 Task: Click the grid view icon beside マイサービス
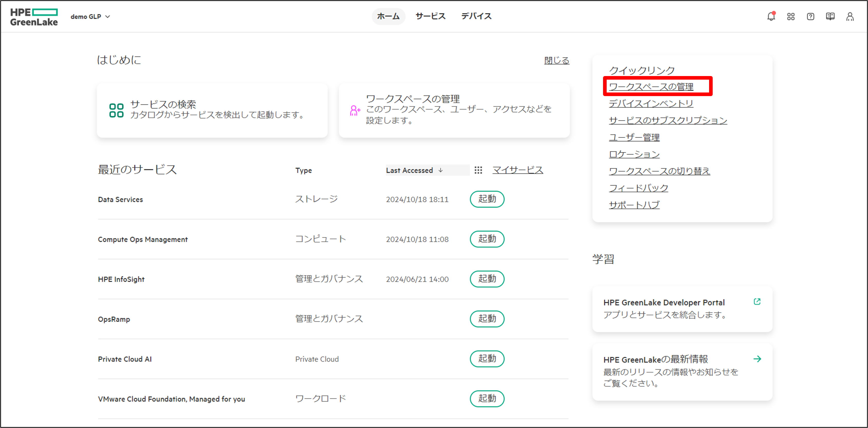(x=478, y=170)
